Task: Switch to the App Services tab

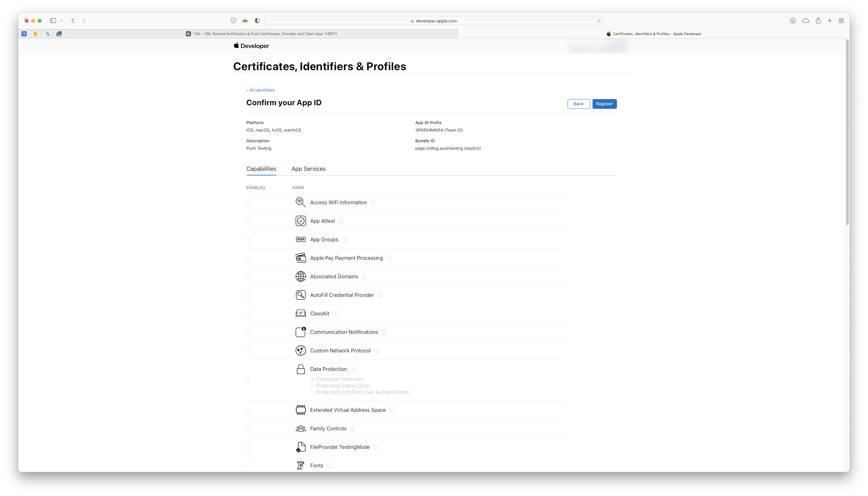Action: 308,169
